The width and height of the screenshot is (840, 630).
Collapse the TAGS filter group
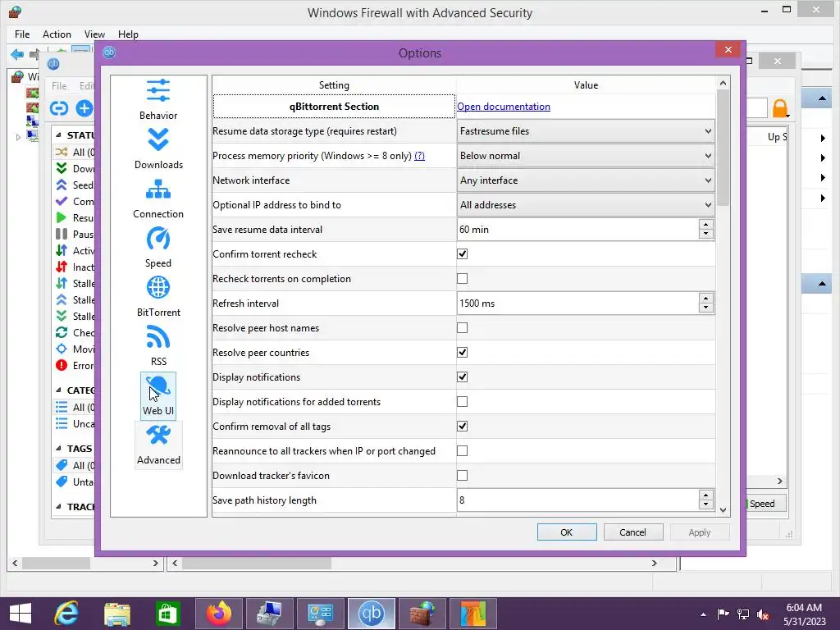pos(58,449)
